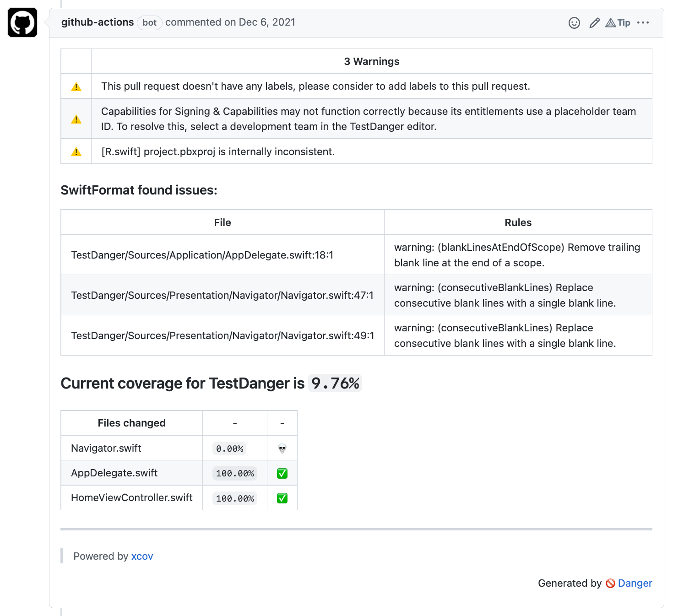Click the Danger prohibited-sign icon

pyautogui.click(x=610, y=584)
